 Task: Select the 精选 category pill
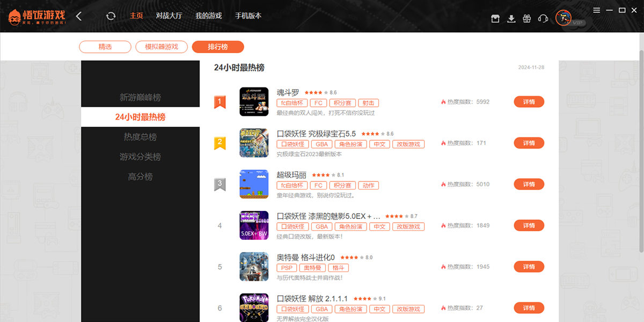105,47
